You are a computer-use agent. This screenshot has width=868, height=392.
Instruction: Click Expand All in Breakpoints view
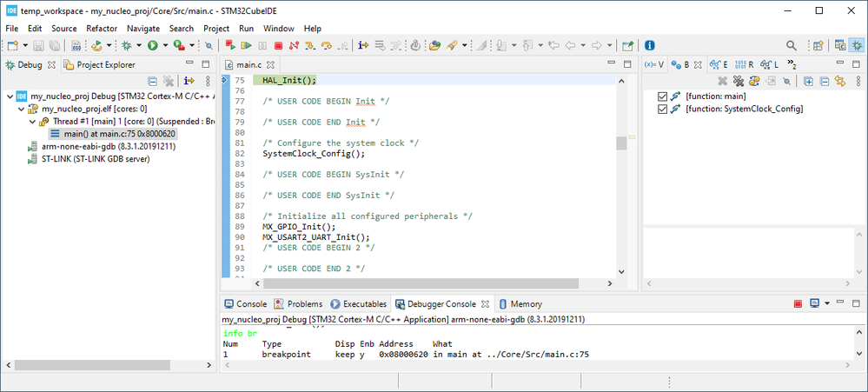tap(808, 82)
